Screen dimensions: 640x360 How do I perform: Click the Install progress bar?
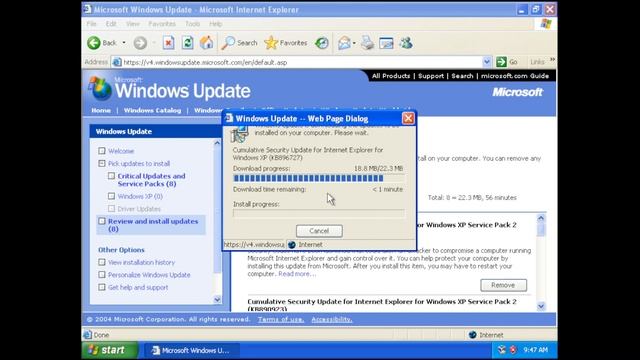(319, 213)
